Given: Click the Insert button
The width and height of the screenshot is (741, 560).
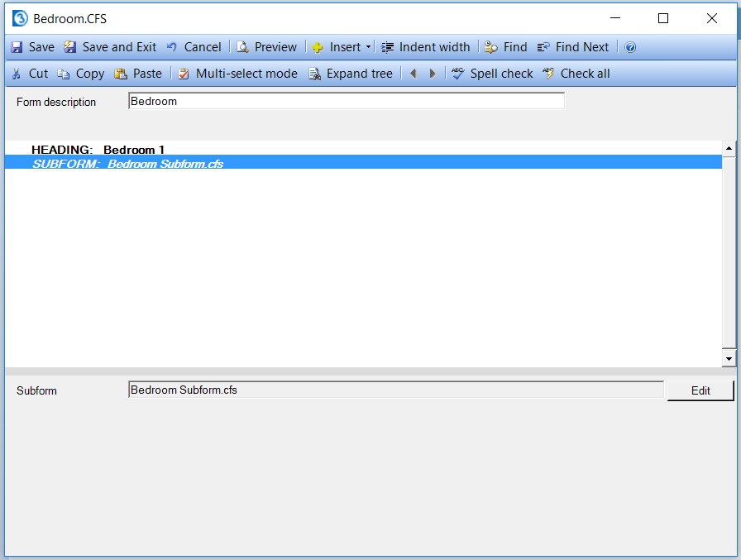Looking at the screenshot, I should pos(336,47).
